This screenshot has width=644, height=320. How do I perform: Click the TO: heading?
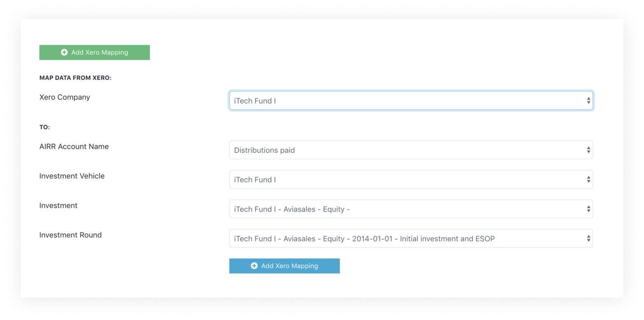tap(44, 127)
